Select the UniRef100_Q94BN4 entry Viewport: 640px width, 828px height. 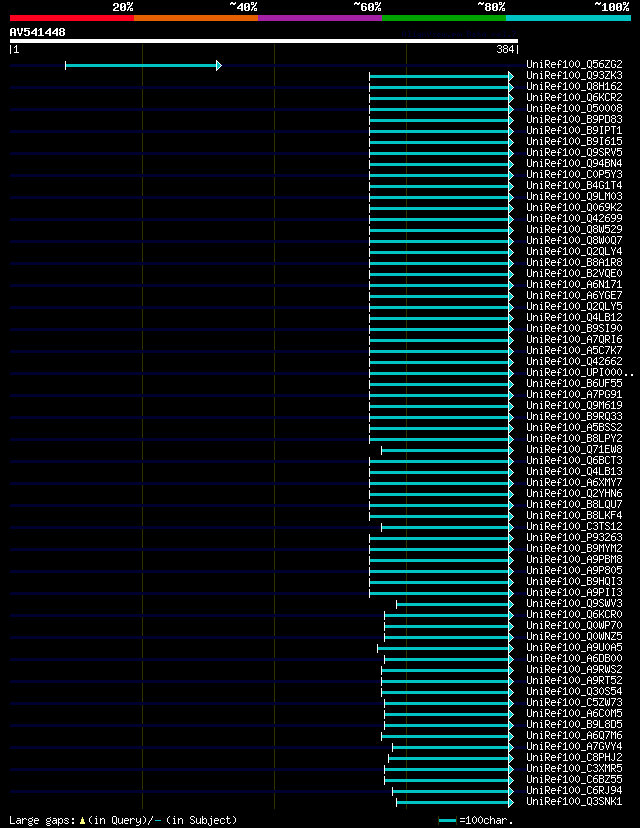tap(574, 164)
